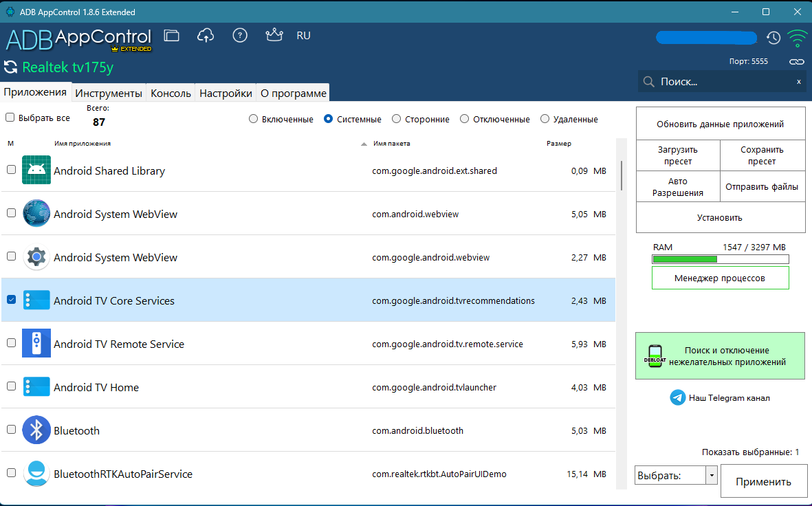Open the Настройки tab
This screenshot has width=812, height=506.
click(226, 93)
